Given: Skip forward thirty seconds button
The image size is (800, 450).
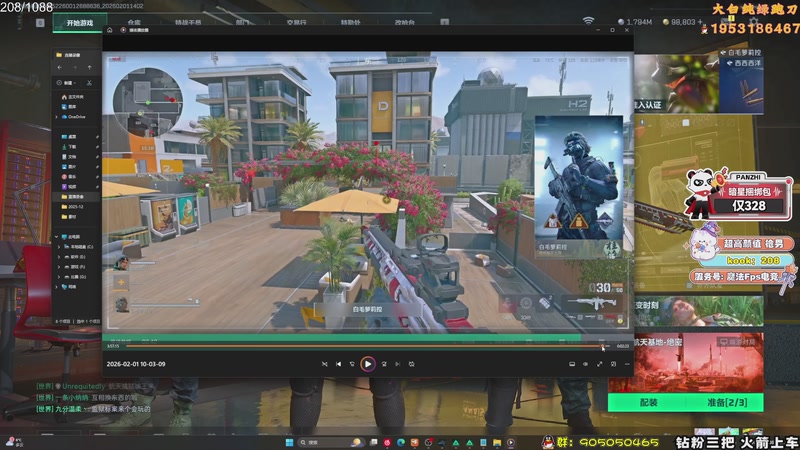Looking at the screenshot, I should [384, 364].
